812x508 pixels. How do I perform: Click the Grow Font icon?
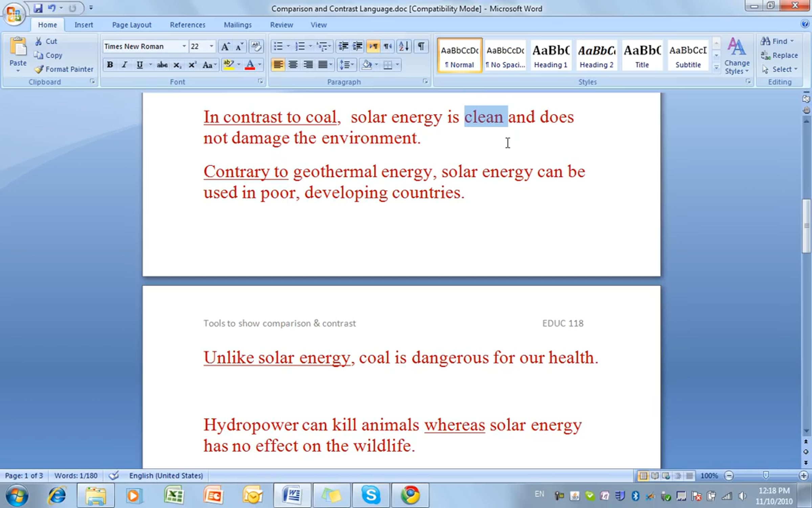tap(225, 46)
